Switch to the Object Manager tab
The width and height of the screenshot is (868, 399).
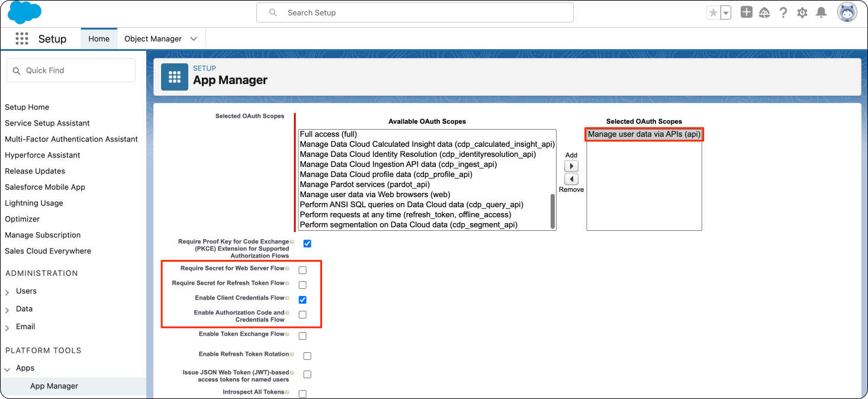(153, 38)
